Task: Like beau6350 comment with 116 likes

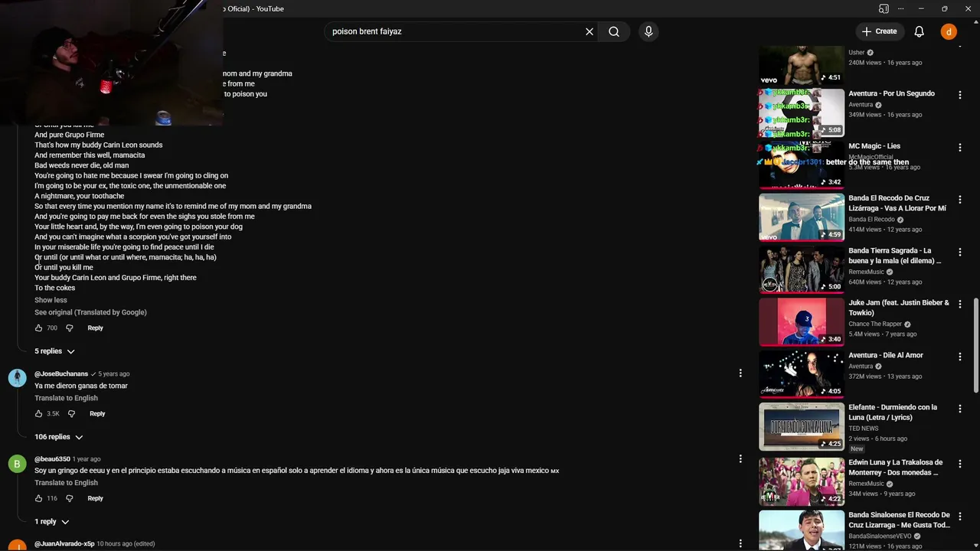Action: pyautogui.click(x=39, y=498)
